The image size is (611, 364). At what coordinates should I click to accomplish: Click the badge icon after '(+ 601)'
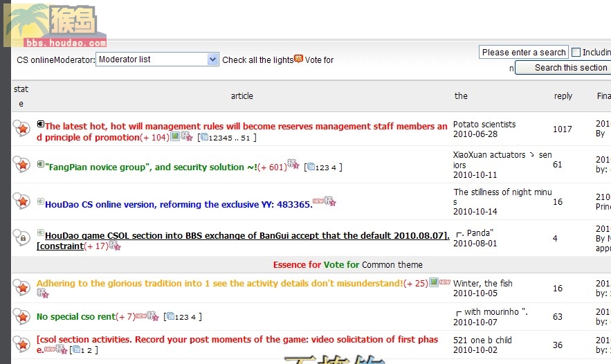[293, 164]
